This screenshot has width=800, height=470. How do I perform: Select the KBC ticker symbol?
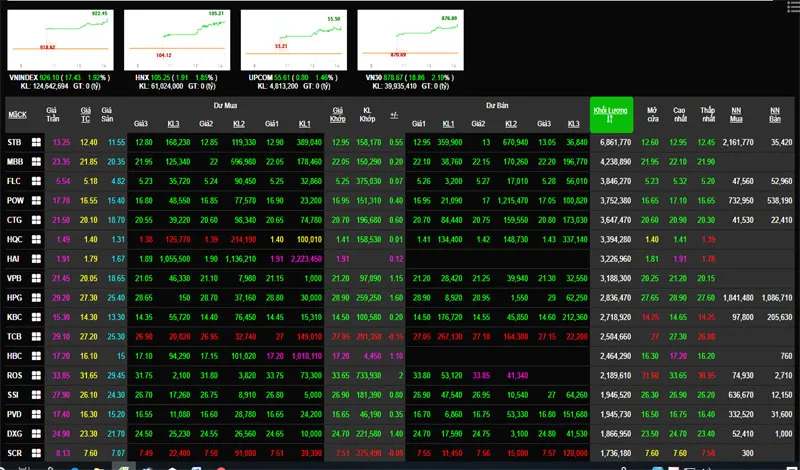15,317
